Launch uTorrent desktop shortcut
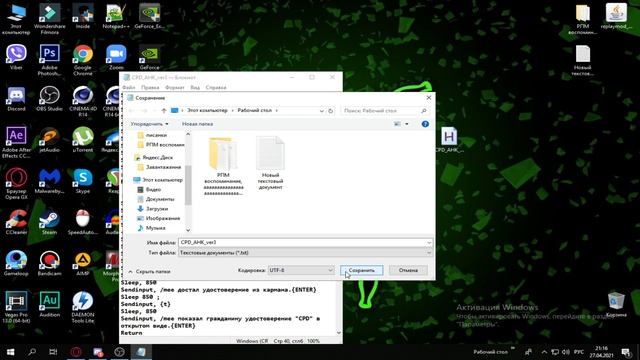This screenshot has width=640, height=360. [83, 140]
